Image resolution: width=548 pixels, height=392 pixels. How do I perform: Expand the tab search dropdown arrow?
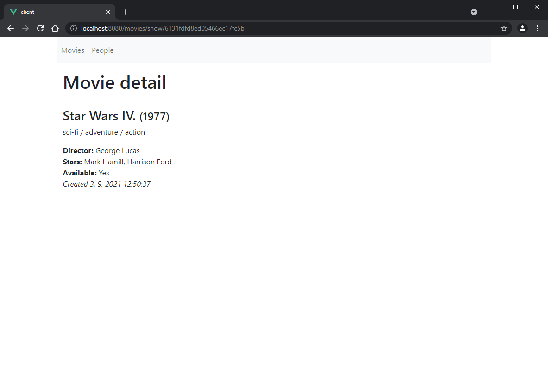point(474,12)
